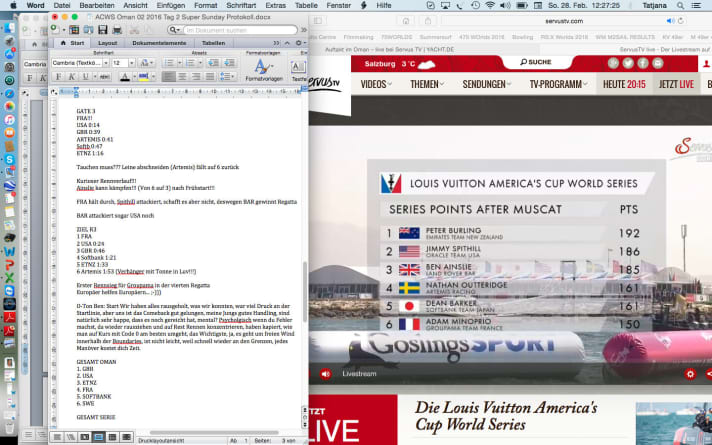Switch to draft view in Word status bar

[x=57, y=437]
